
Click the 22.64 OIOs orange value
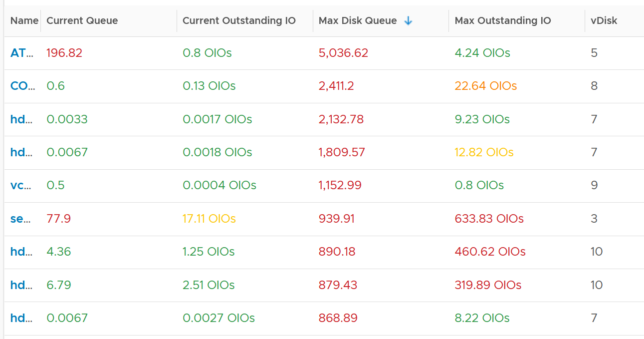pyautogui.click(x=486, y=86)
